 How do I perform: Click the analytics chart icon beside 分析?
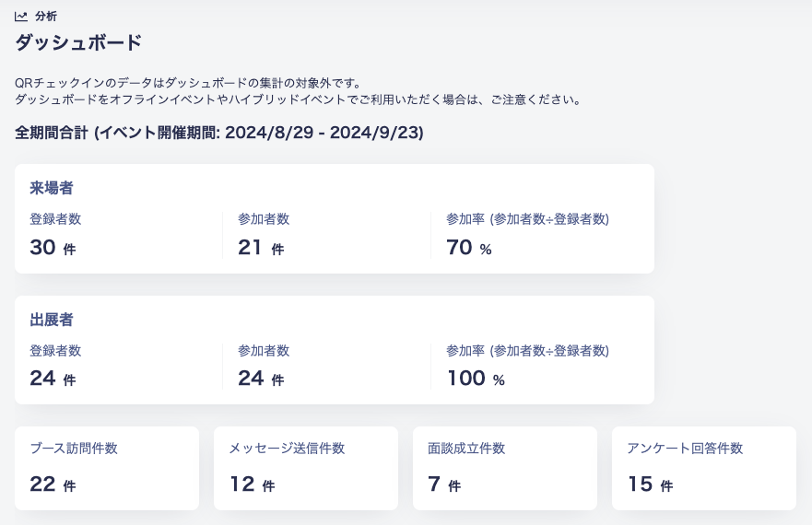[x=20, y=17]
